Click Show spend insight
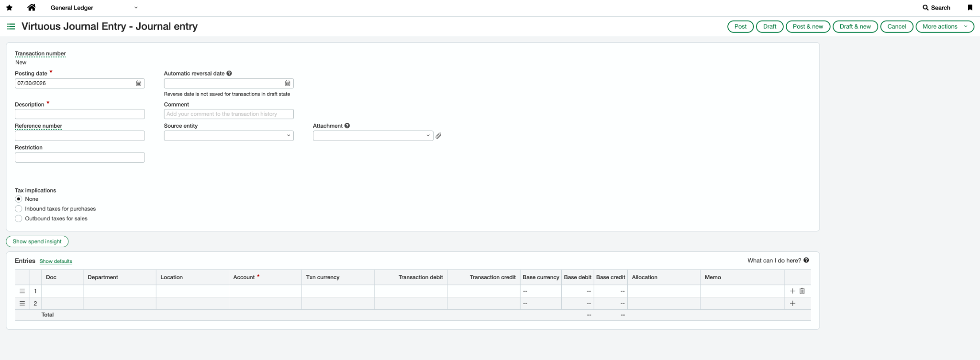This screenshot has width=980, height=360. coord(37,241)
